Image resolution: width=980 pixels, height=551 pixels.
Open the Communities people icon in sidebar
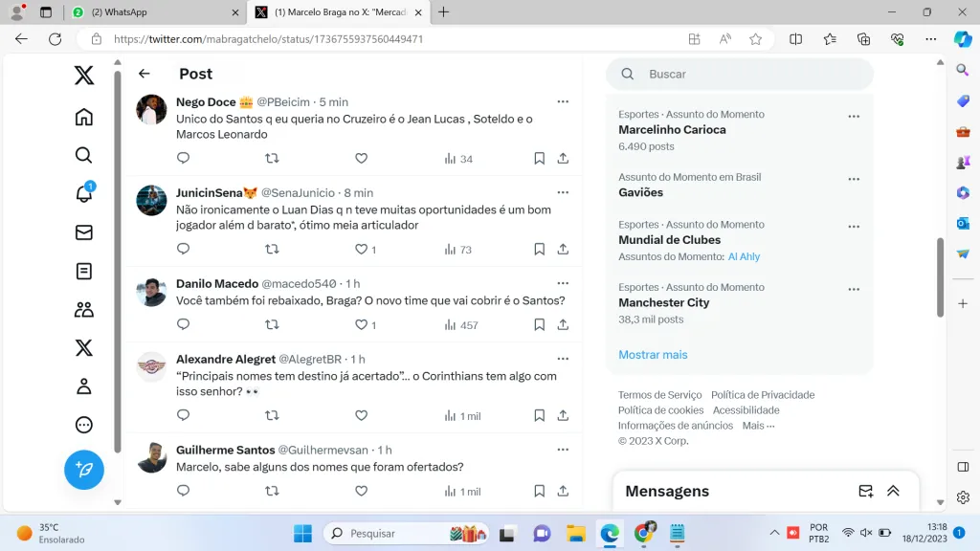tap(84, 309)
